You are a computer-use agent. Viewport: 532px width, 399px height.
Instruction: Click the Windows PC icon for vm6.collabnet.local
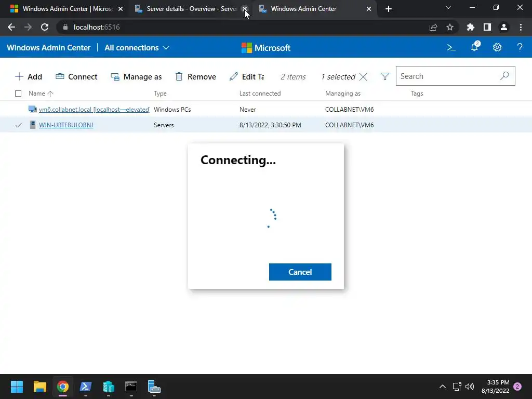[x=33, y=109]
